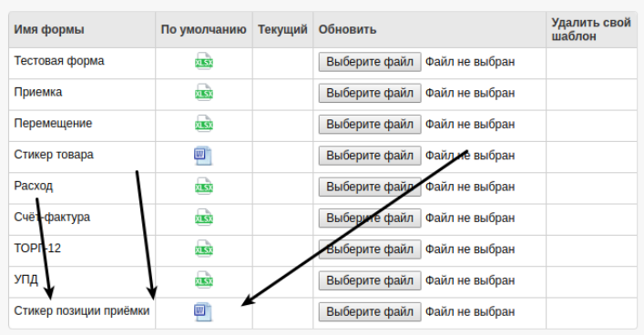This screenshot has width=644, height=335.
Task: Choose a file for Тестовая форма
Action: pyautogui.click(x=370, y=62)
